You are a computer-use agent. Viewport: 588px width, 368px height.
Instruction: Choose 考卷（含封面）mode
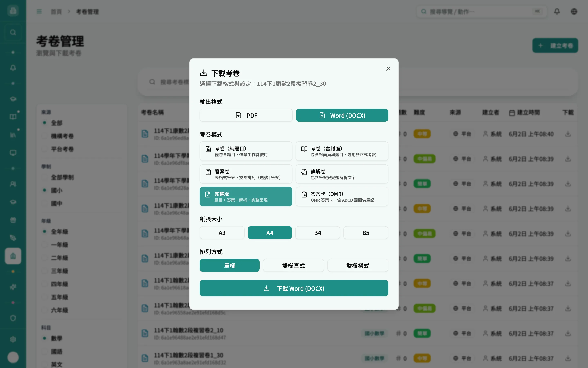342,151
